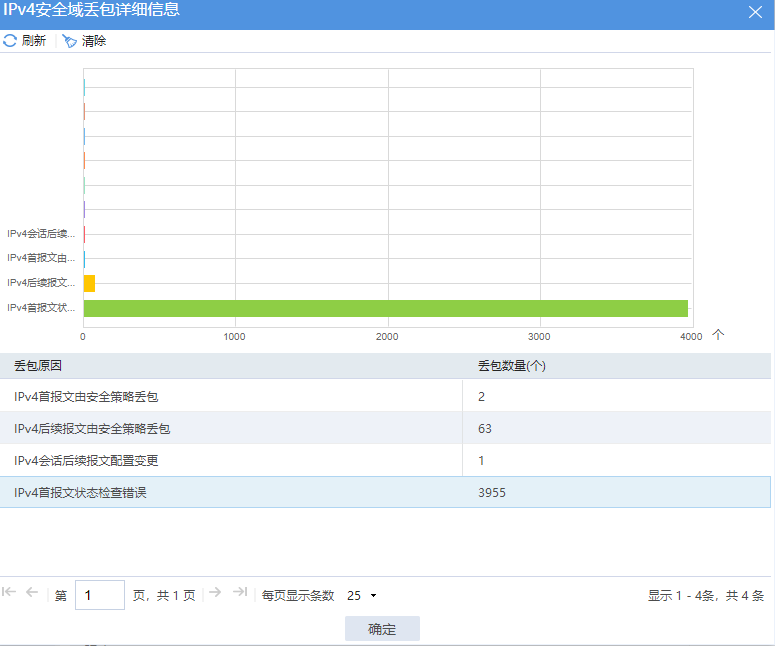The height and width of the screenshot is (646, 775).
Task: Sort by 丢包原因 column header
Action: [231, 366]
